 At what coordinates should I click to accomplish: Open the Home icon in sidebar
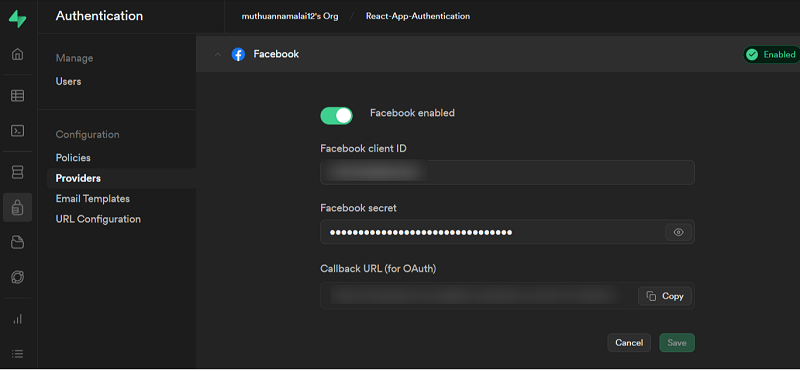(17, 54)
